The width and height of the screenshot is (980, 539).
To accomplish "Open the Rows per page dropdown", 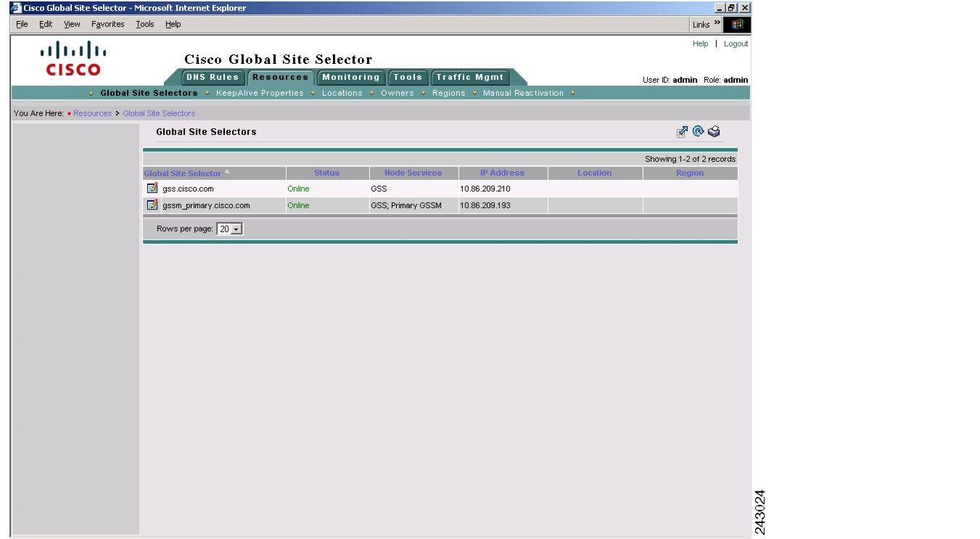I will pos(237,229).
